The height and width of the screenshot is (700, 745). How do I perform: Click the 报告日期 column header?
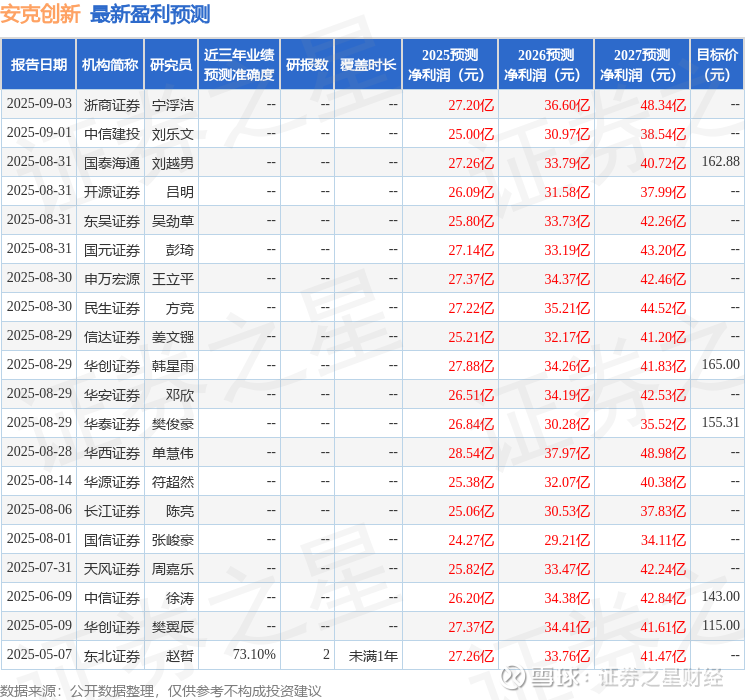(38, 65)
